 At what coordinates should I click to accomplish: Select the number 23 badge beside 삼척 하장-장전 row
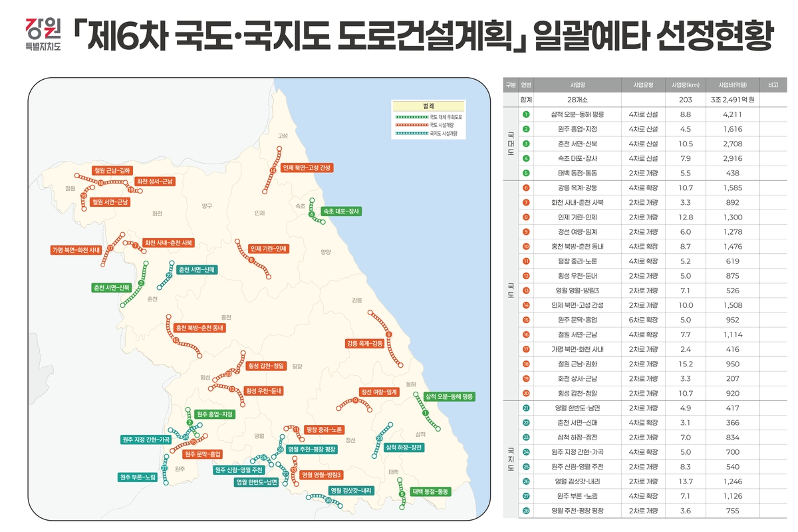[x=526, y=438]
